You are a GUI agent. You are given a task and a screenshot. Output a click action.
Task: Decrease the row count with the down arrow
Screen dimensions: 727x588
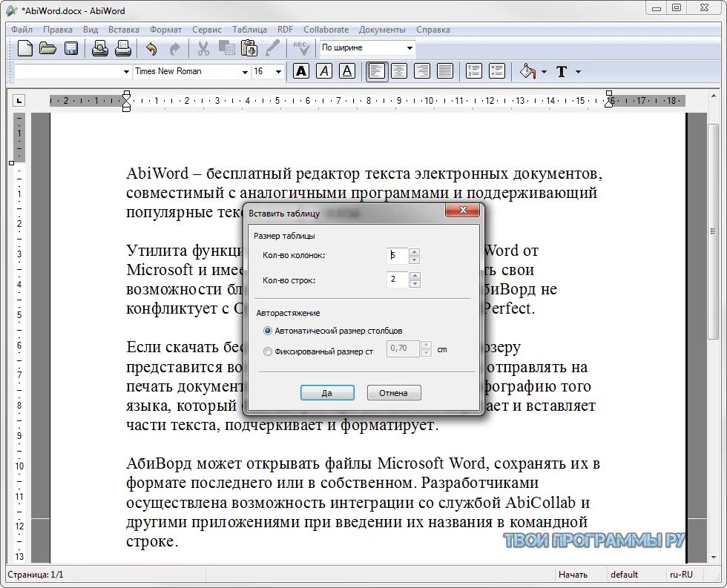click(415, 284)
